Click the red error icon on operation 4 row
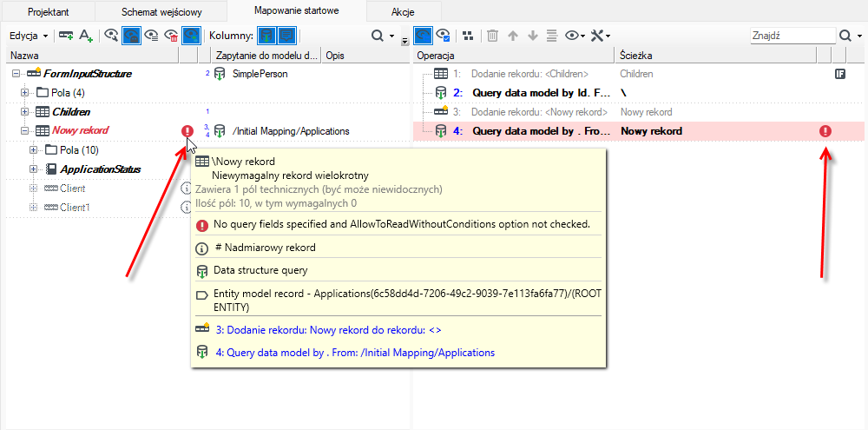868x430 pixels. click(825, 131)
